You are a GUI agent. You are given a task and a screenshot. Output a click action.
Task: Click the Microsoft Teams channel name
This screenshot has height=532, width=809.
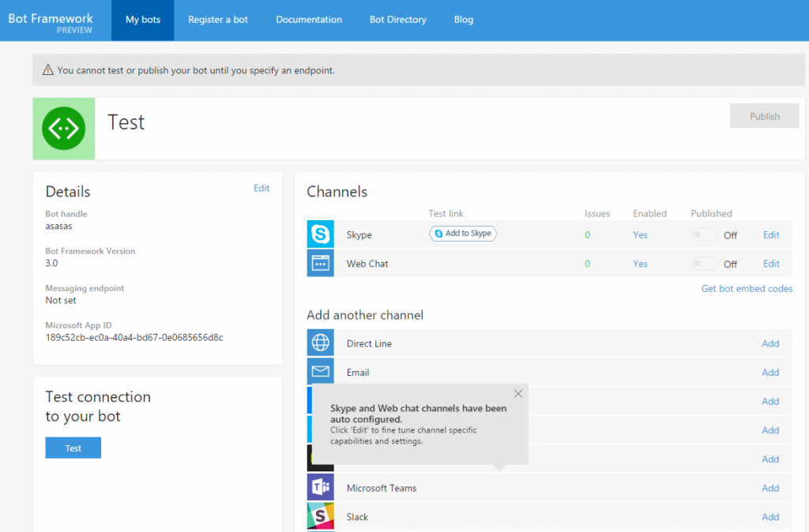(382, 488)
